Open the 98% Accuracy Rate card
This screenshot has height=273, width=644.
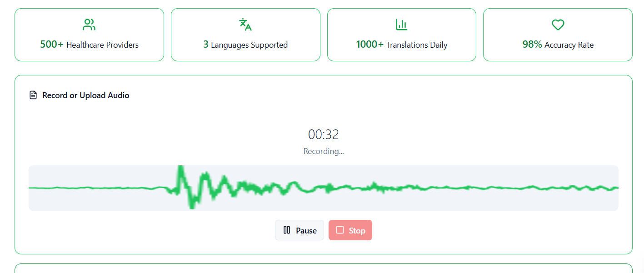[558, 35]
